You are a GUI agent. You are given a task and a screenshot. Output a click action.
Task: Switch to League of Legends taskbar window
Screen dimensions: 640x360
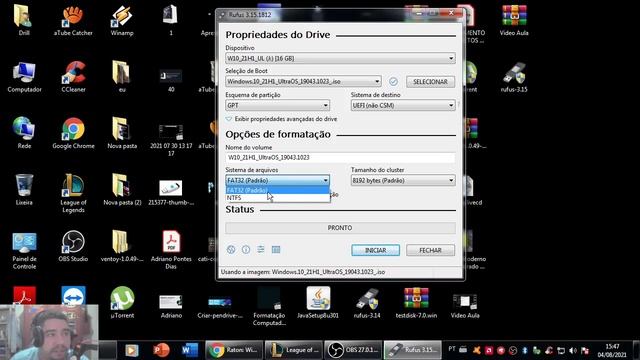click(294, 350)
